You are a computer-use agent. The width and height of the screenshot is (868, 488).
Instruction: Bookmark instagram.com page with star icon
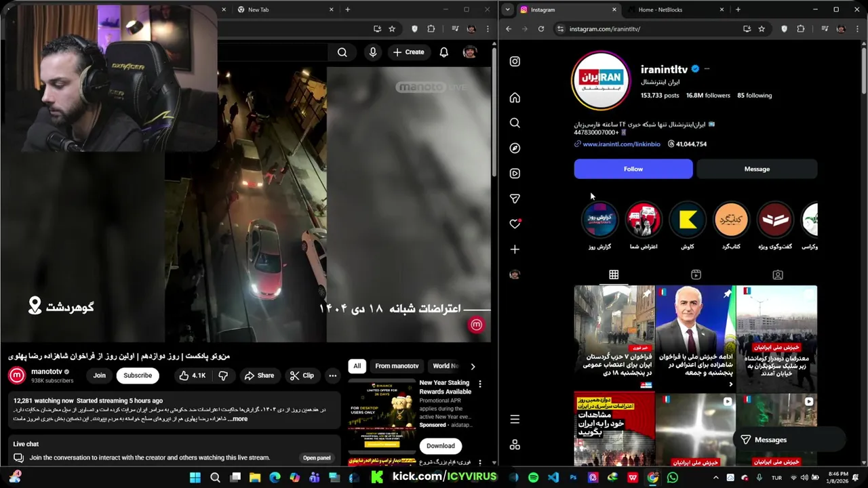(x=762, y=29)
